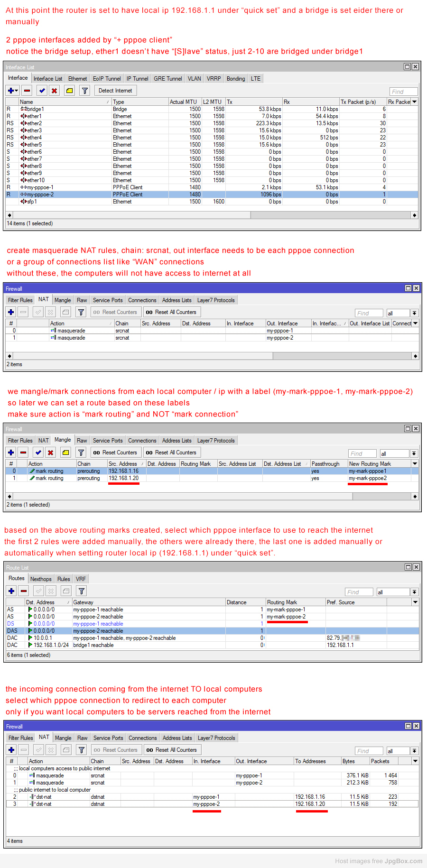This screenshot has width=427, height=868.
Task: Click the funnel filter icon in Route List
Action: [82, 591]
